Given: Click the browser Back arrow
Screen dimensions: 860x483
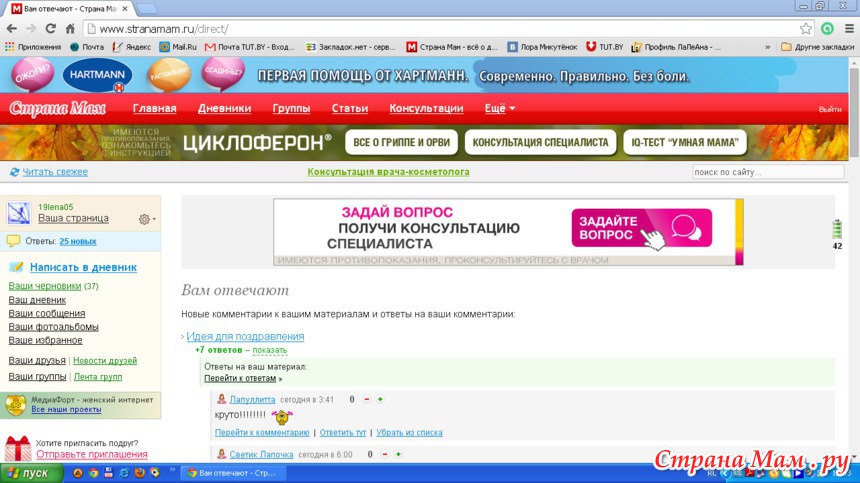Looking at the screenshot, I should tap(12, 29).
